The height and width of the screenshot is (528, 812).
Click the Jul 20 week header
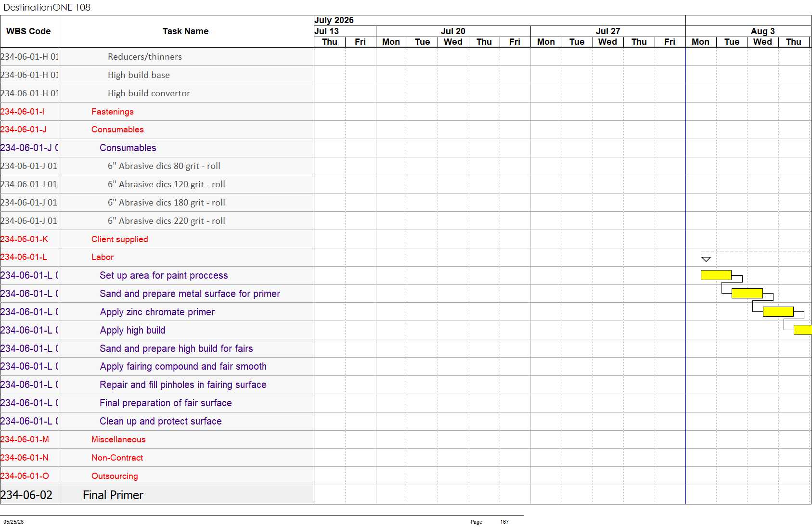click(x=453, y=31)
